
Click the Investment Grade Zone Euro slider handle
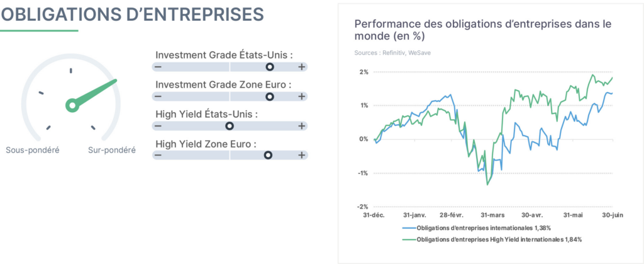(x=270, y=96)
